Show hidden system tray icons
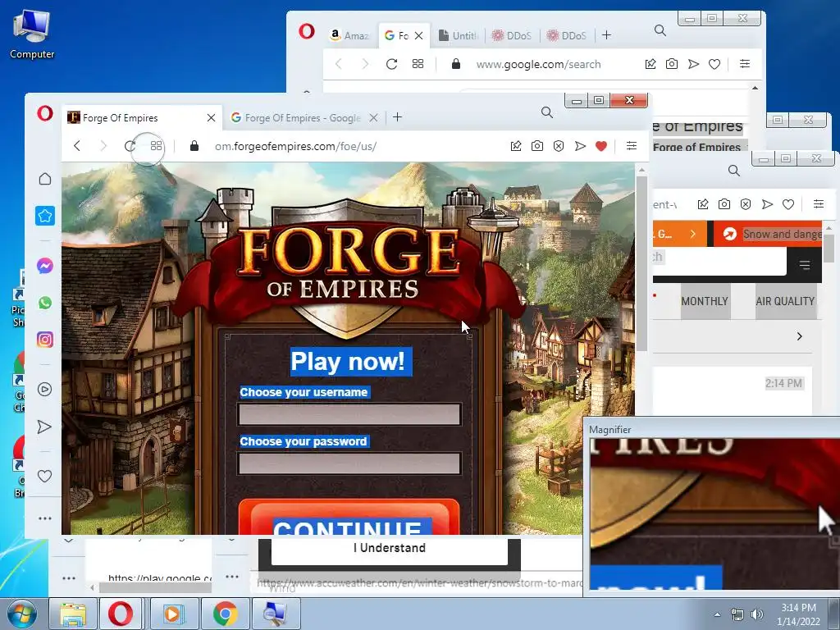840x630 pixels. point(717,615)
